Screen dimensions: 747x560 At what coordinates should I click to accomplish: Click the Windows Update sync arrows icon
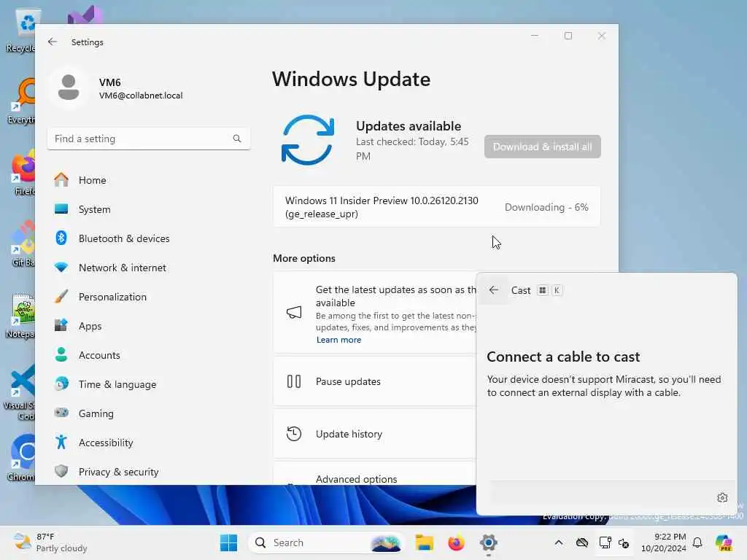pos(308,140)
